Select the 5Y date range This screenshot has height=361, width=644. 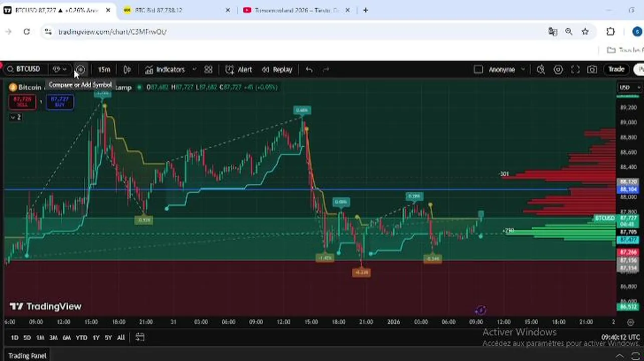pyautogui.click(x=108, y=338)
